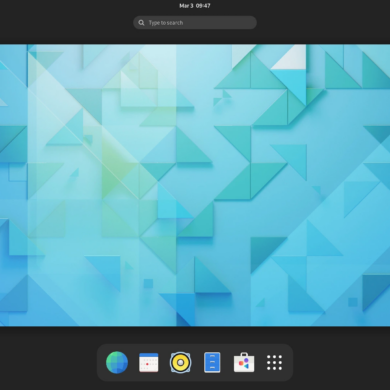Show all applications grid
Viewport: 390px width, 390px height.
(x=274, y=362)
